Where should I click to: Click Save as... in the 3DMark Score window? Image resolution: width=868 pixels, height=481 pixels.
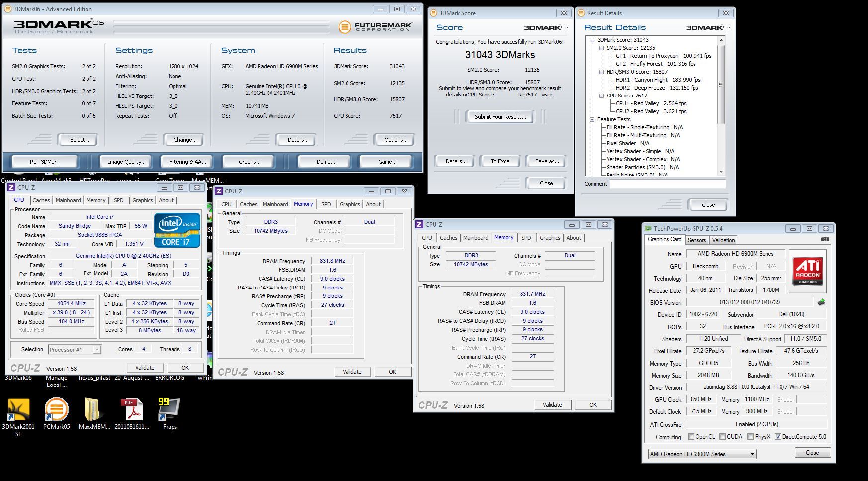[x=547, y=161]
